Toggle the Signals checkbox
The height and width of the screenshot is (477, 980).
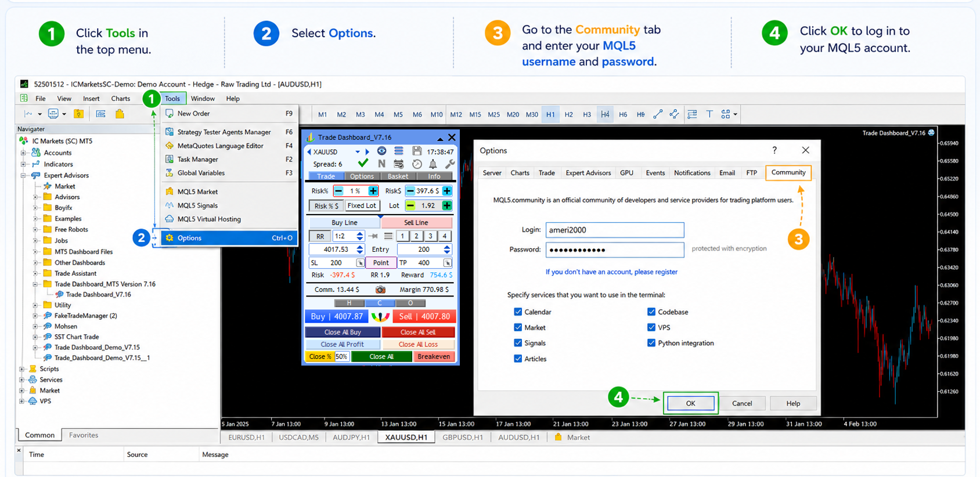(518, 343)
